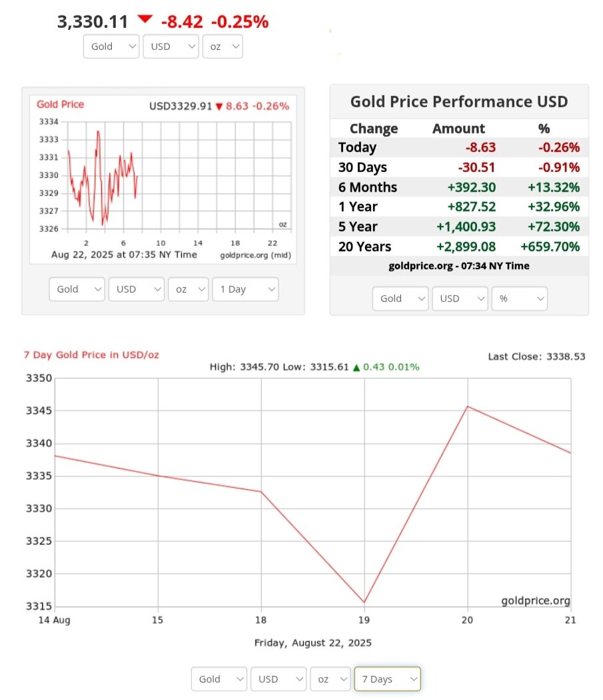Click the goldprice.org watermark inside the 7 Day chart
The height and width of the screenshot is (700, 603).
(535, 601)
